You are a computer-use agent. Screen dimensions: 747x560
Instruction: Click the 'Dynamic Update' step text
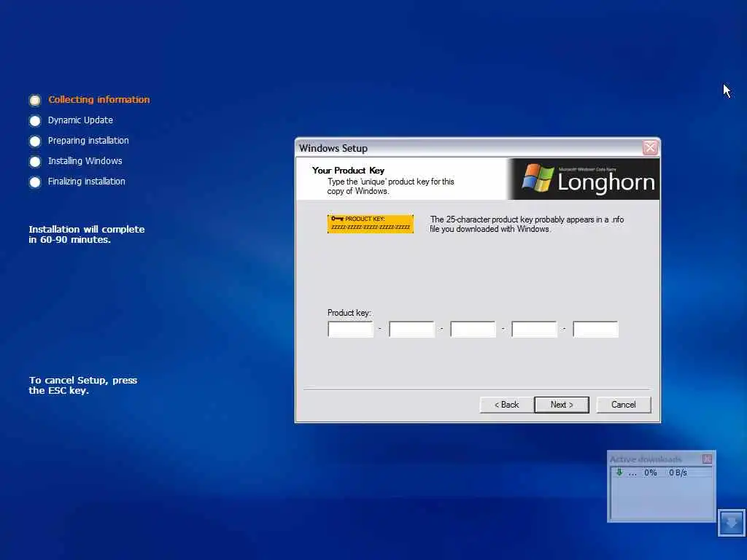[x=80, y=120]
